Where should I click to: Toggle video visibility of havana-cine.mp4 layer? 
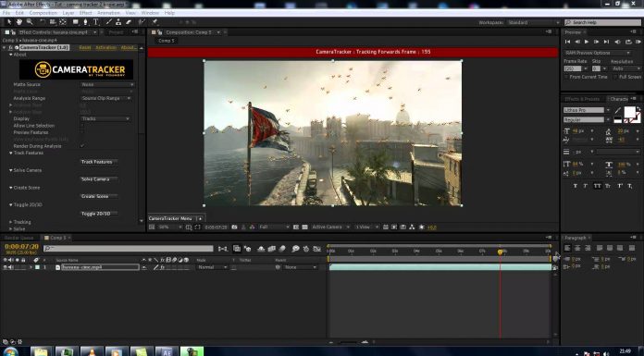pos(5,267)
